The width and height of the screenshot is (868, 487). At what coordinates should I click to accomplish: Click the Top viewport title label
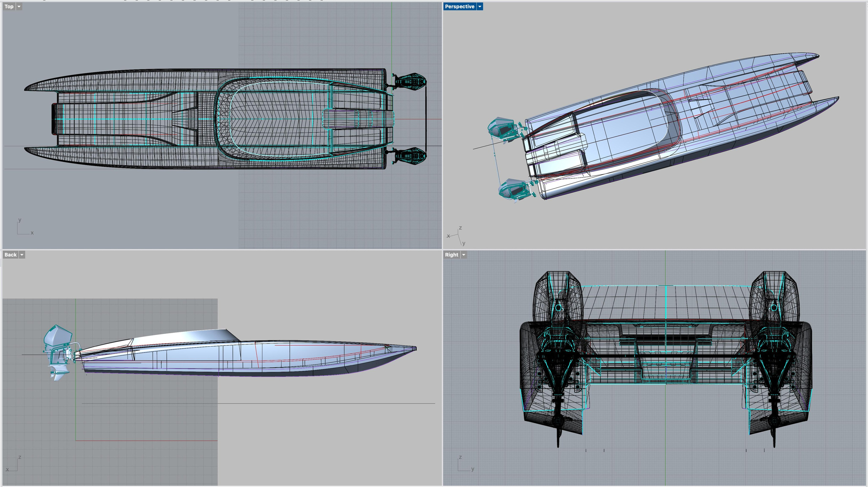point(9,6)
